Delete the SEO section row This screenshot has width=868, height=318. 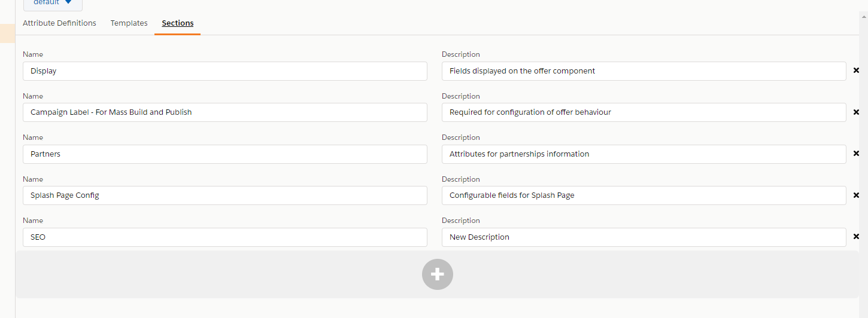pyautogui.click(x=856, y=237)
